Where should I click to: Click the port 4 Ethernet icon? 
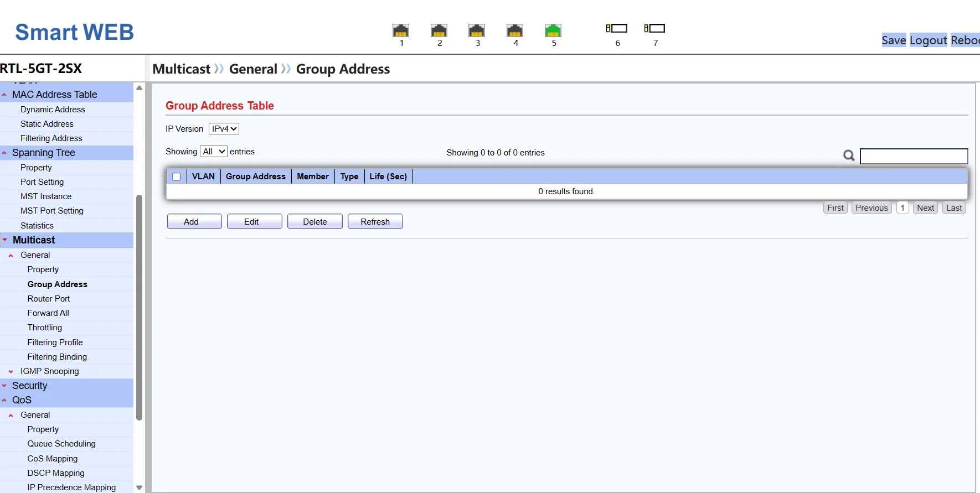[515, 30]
